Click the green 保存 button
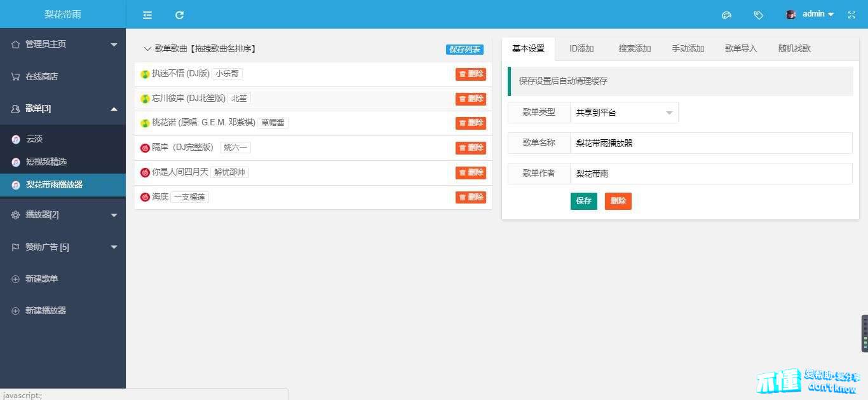 click(x=583, y=201)
